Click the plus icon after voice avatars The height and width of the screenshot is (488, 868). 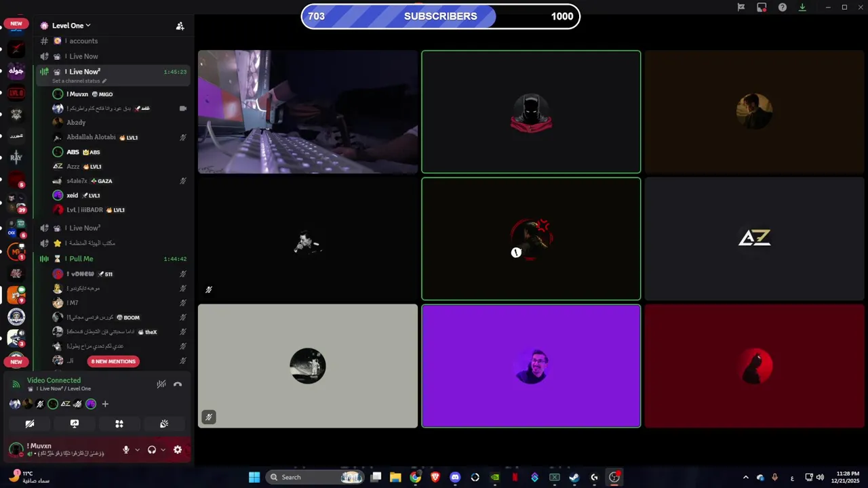(x=105, y=404)
